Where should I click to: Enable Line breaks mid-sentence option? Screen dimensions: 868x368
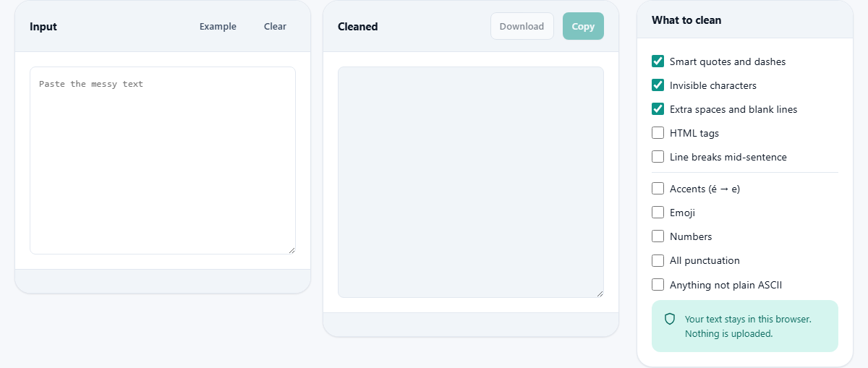658,157
